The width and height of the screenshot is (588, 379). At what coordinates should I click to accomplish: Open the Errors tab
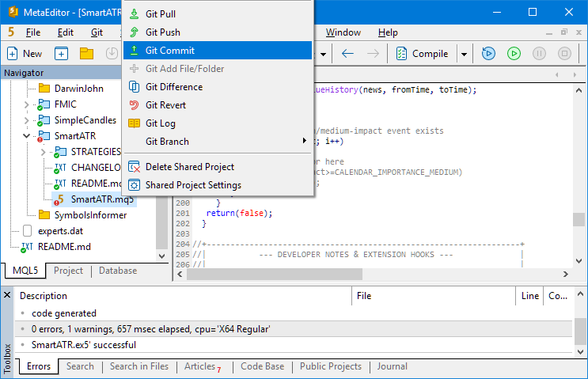pyautogui.click(x=39, y=366)
